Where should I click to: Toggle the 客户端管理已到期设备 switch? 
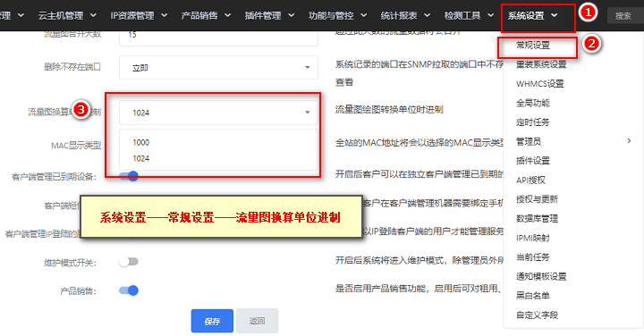click(x=129, y=176)
